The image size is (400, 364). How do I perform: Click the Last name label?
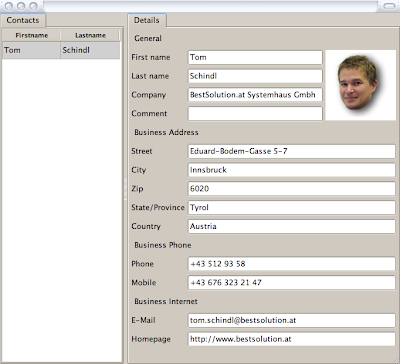click(x=150, y=76)
